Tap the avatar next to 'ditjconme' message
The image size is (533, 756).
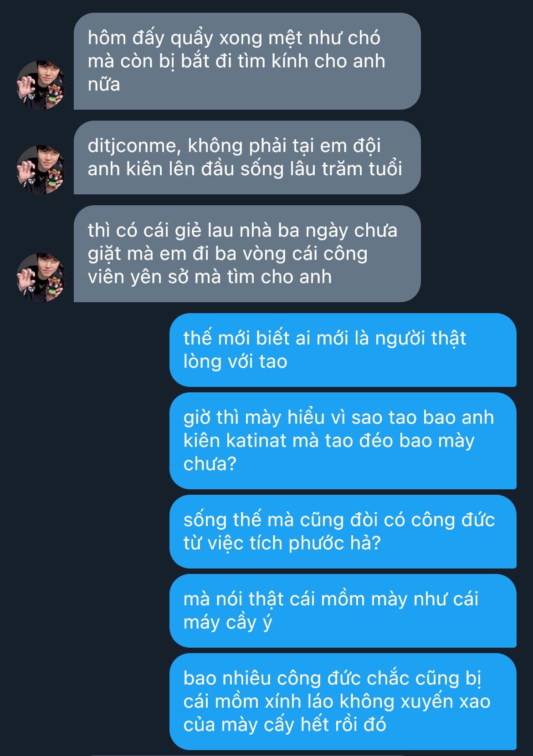point(41,170)
